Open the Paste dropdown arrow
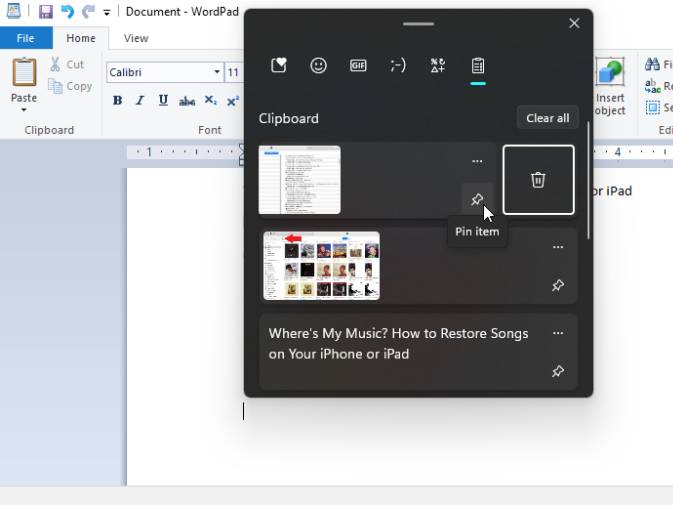 24,110
